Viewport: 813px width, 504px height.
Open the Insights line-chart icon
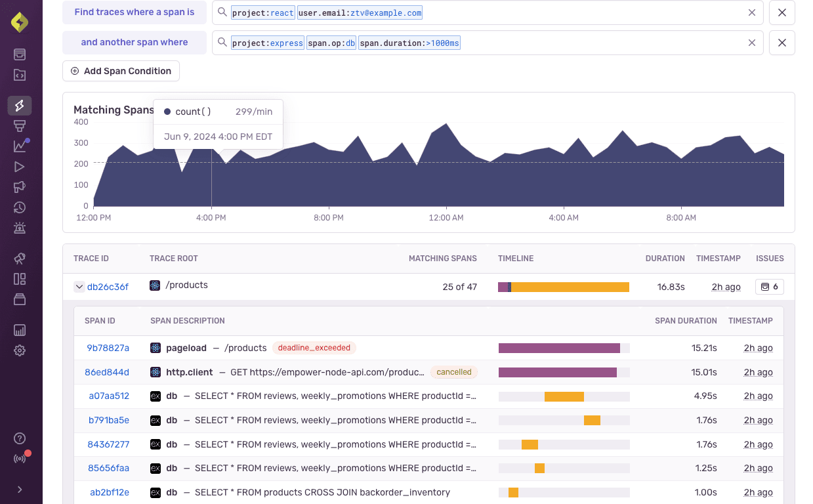click(x=20, y=145)
